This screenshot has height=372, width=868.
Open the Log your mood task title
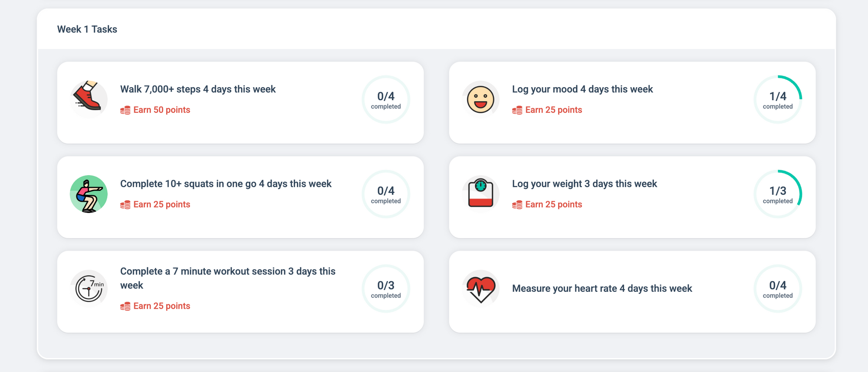coord(582,89)
